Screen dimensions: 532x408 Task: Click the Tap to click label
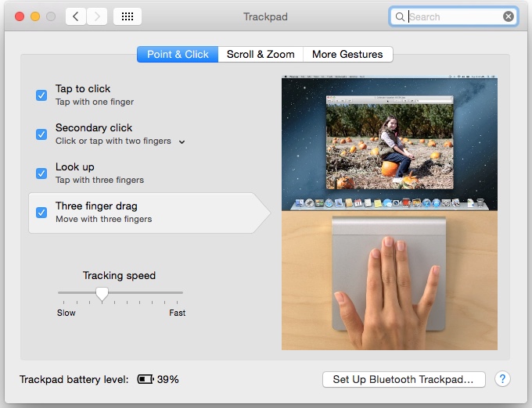[83, 89]
